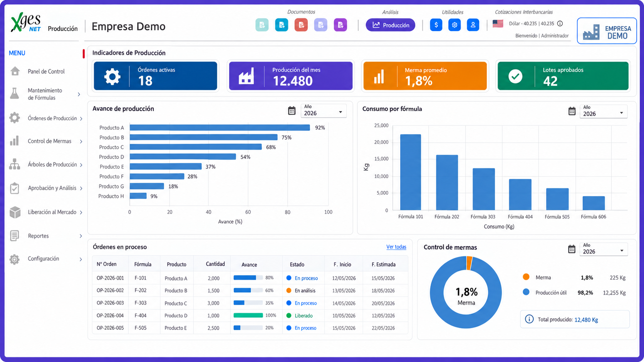The height and width of the screenshot is (362, 644).
Task: Click calendar icon in Avance de producción
Action: click(x=292, y=111)
